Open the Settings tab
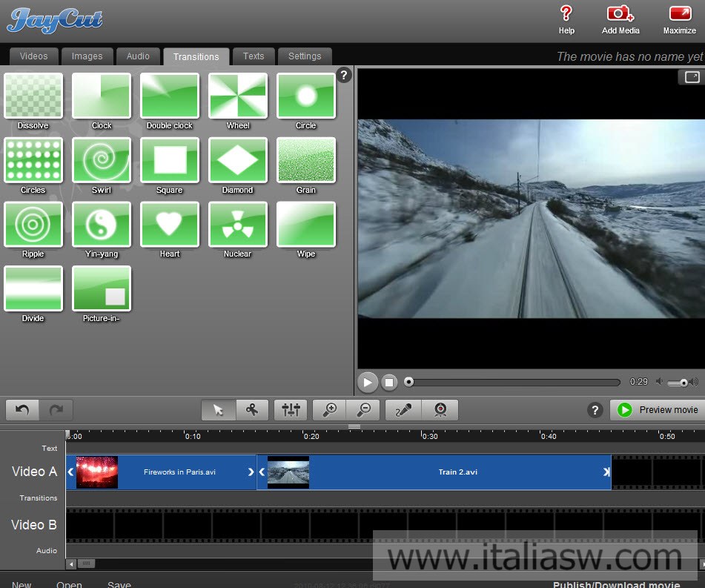The width and height of the screenshot is (705, 588). (305, 56)
